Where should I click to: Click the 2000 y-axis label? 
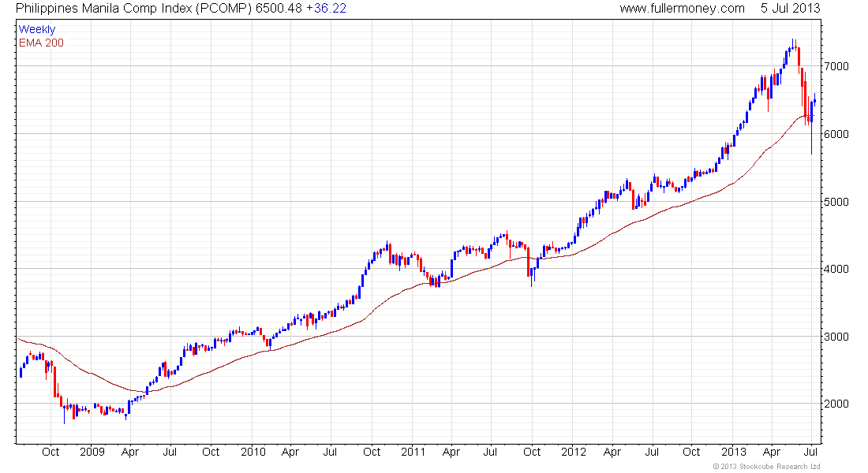pyautogui.click(x=836, y=404)
